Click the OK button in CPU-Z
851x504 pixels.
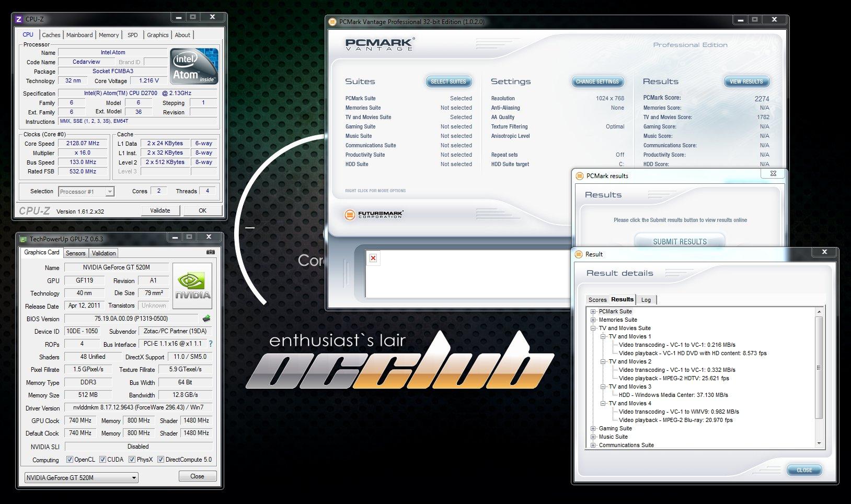pos(202,210)
